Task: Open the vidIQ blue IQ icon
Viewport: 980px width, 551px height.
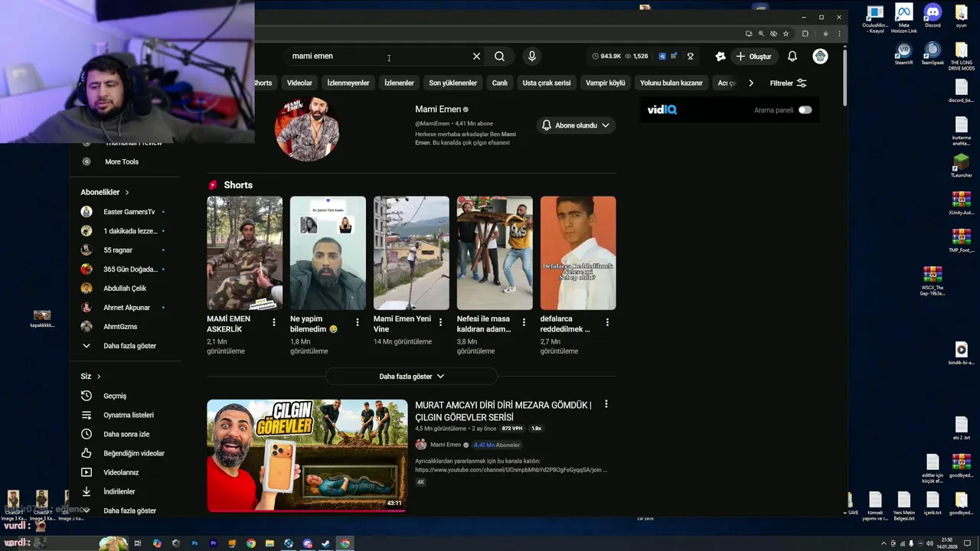Action: [662, 56]
